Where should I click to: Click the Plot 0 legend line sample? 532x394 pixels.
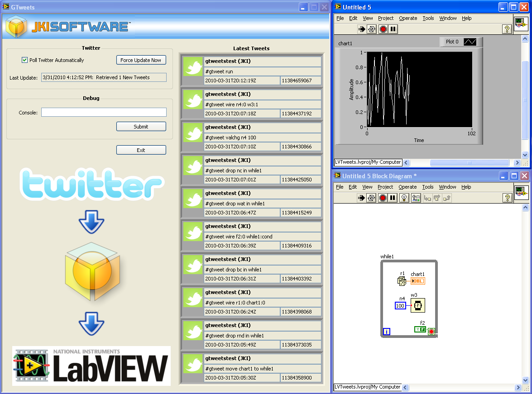click(470, 42)
